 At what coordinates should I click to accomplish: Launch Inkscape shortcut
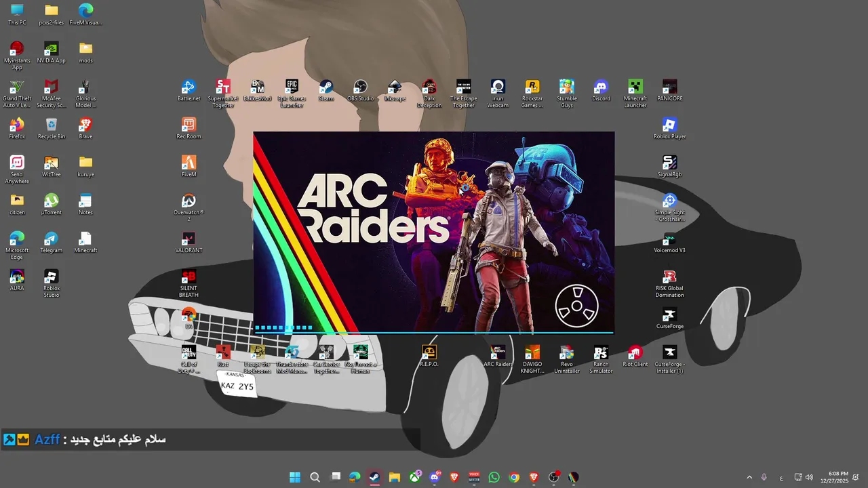[x=395, y=91]
